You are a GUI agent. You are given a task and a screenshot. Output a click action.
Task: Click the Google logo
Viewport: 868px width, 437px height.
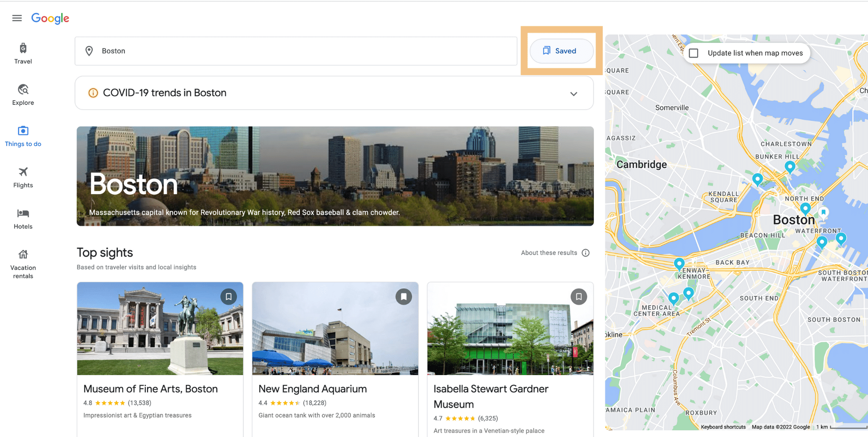50,18
